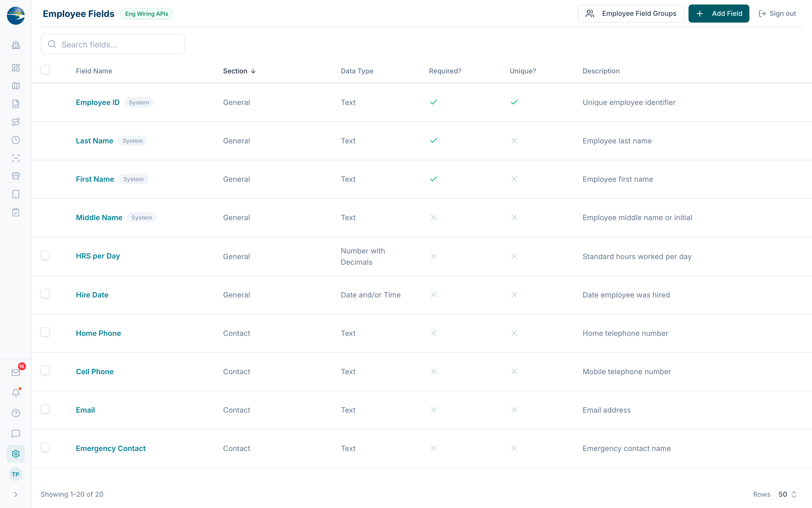
Task: Click the Eng Wiring APIs badge
Action: [x=147, y=14]
